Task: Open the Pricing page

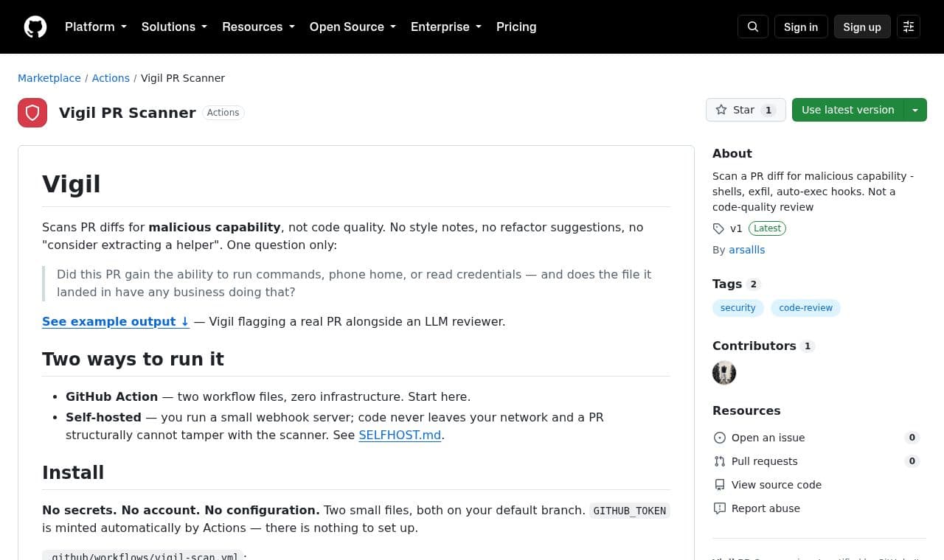Action: click(516, 27)
